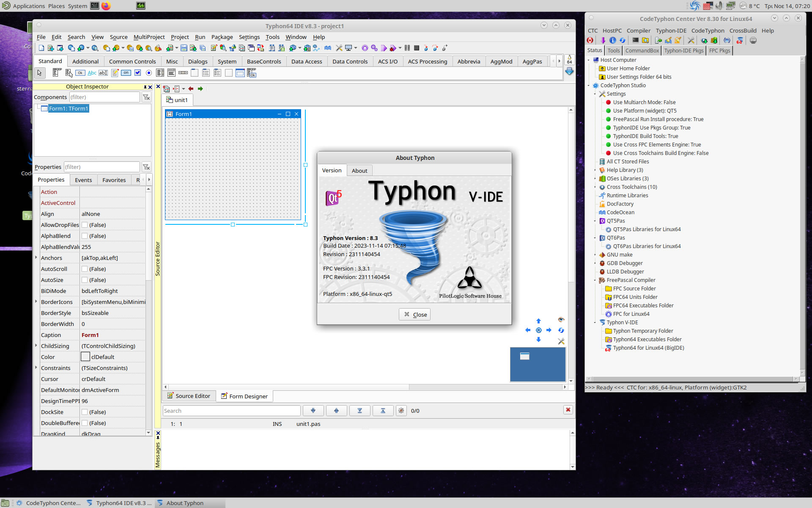Open the Typhon-IDE Pkgs tab

pyautogui.click(x=683, y=50)
